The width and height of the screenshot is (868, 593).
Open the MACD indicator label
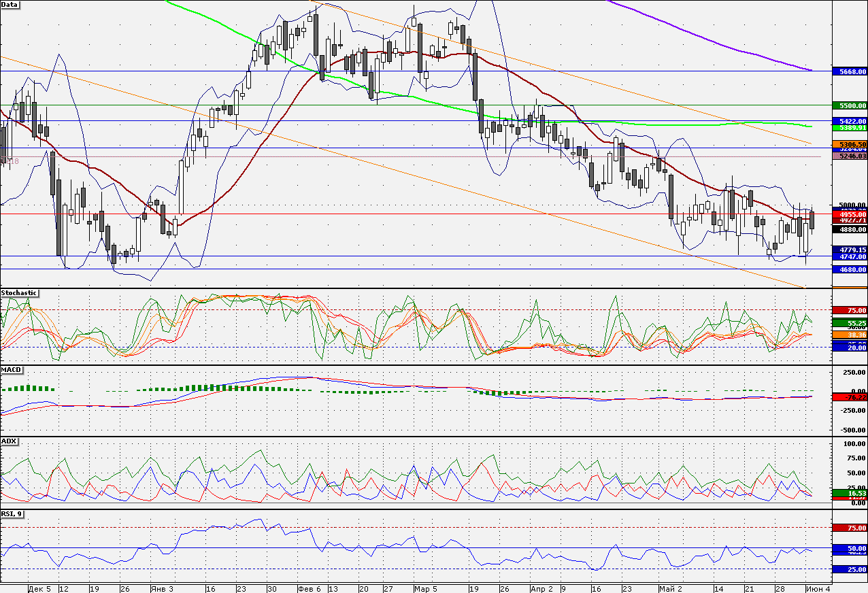(x=12, y=370)
